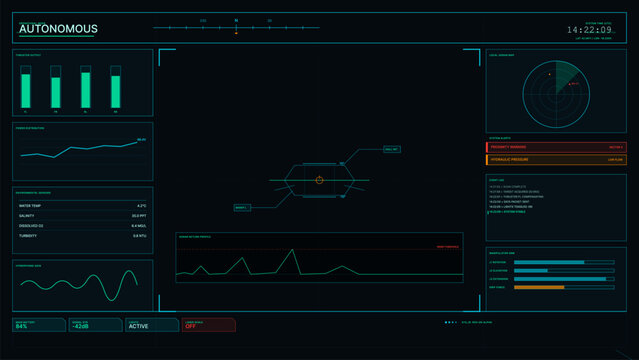Viewport: 639px width, 360px height.
Task: Click the circular sonar radar display
Action: tap(556, 94)
